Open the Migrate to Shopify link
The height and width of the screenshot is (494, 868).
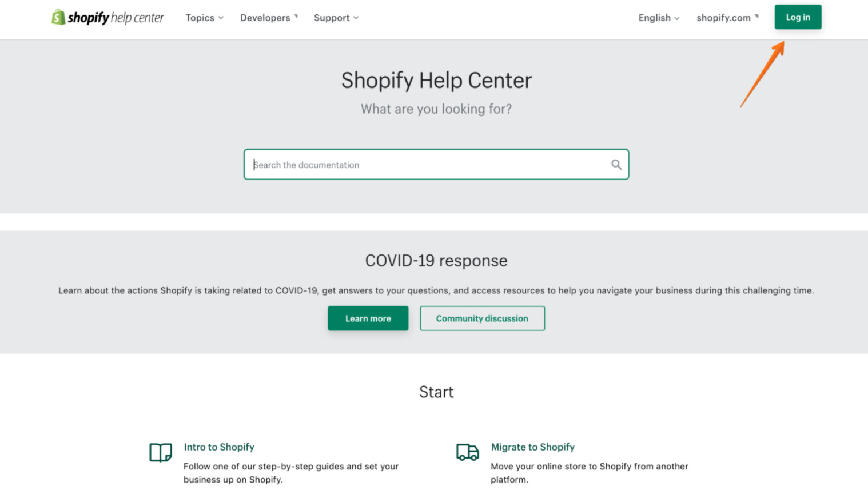pos(533,447)
